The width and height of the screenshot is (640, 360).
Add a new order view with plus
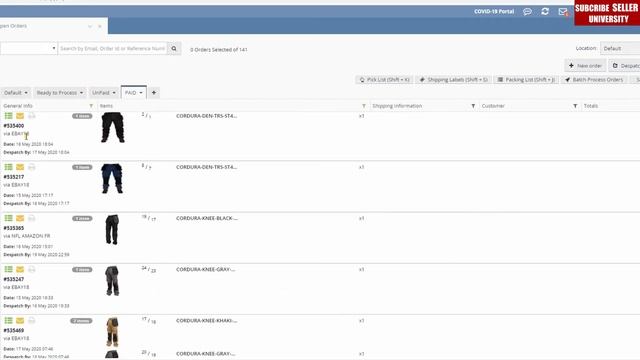point(154,93)
